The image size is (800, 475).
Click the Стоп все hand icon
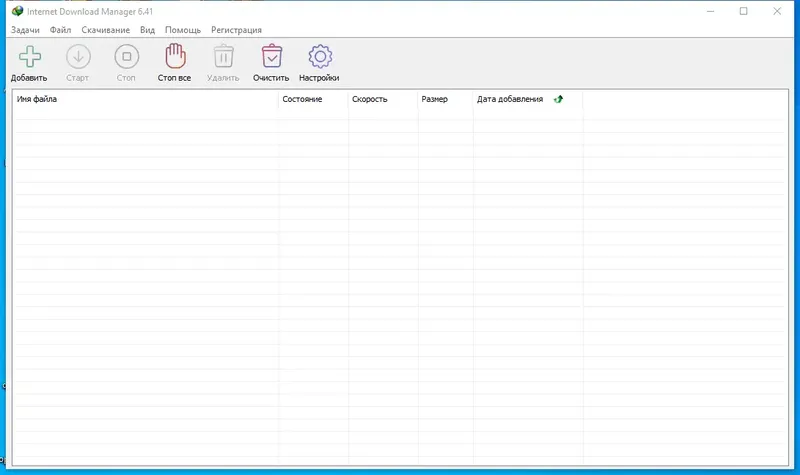click(x=175, y=56)
